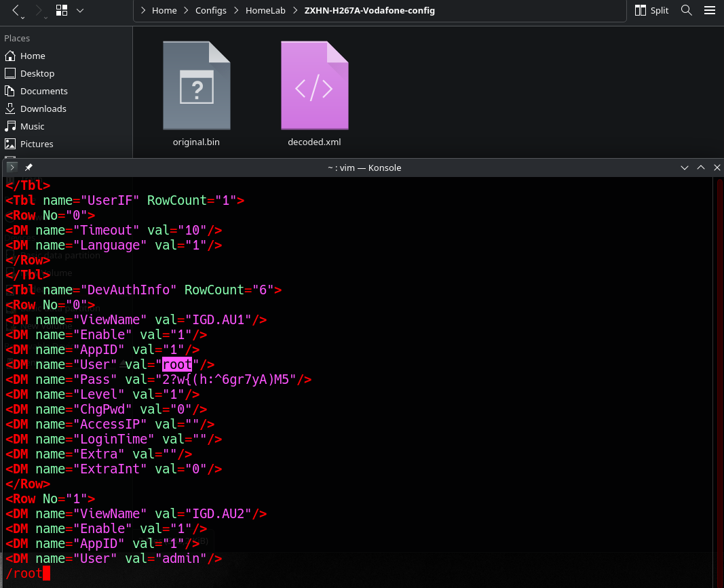Screen dimensions: 724x588
Task: Click the icons view mode button
Action: pos(62,10)
